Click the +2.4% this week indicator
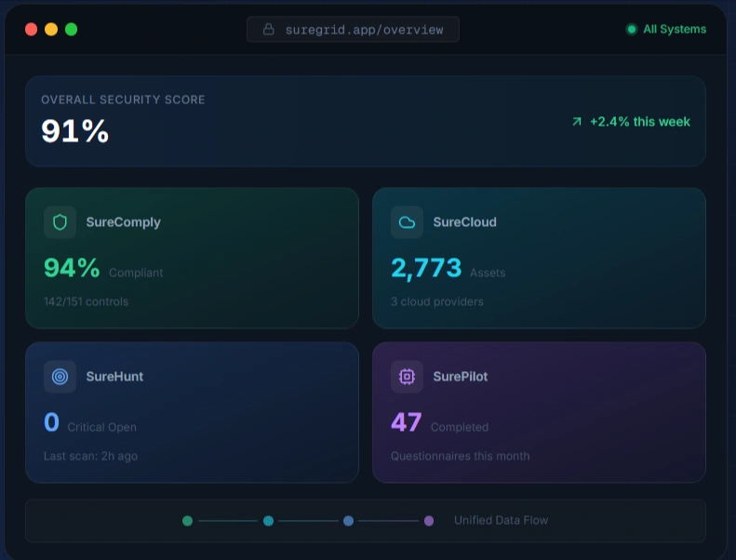Viewport: 736px width, 560px height. click(639, 122)
